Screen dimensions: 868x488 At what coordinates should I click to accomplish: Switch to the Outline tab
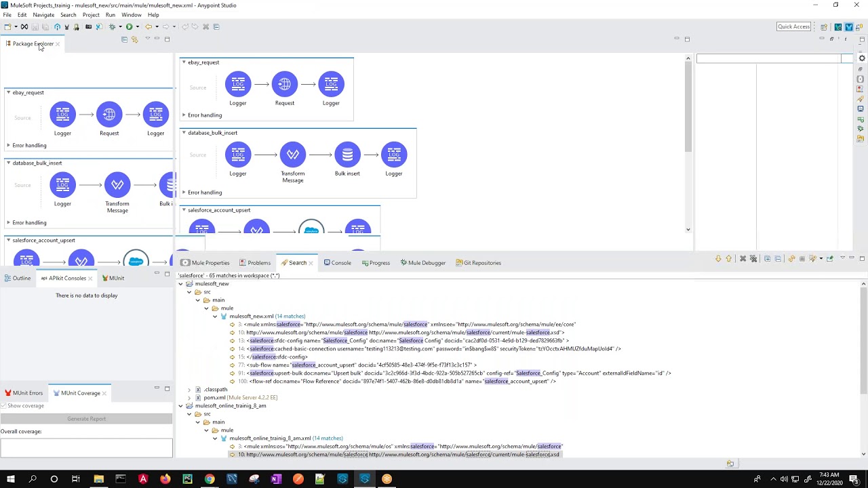[x=17, y=278]
